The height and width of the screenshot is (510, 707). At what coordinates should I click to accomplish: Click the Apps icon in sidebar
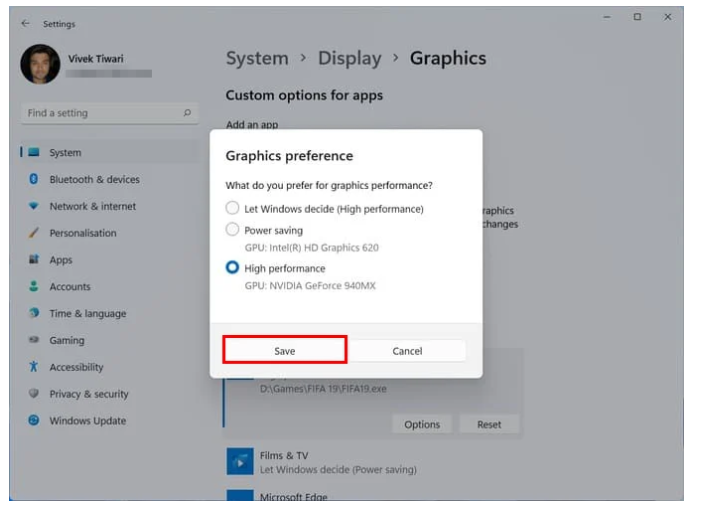[x=33, y=260]
